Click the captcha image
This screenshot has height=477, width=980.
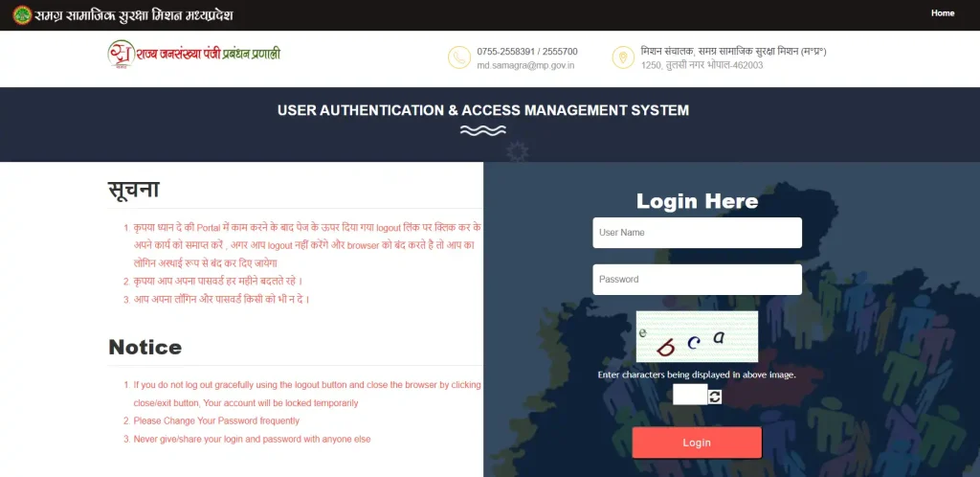pos(697,336)
